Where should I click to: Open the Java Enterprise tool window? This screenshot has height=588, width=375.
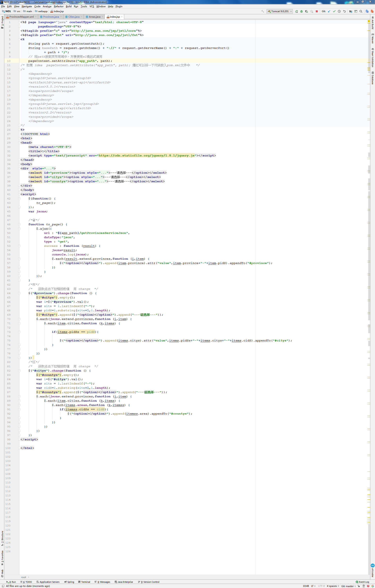click(124, 582)
